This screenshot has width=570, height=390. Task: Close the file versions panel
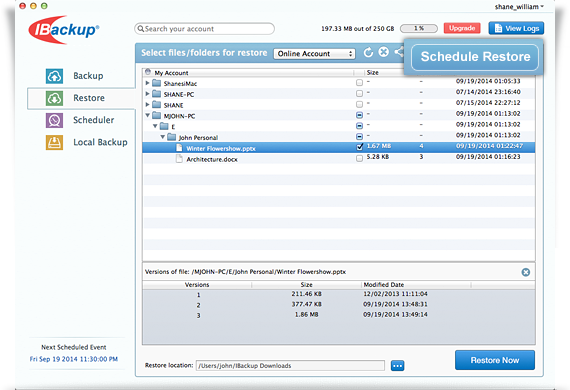coord(526,272)
